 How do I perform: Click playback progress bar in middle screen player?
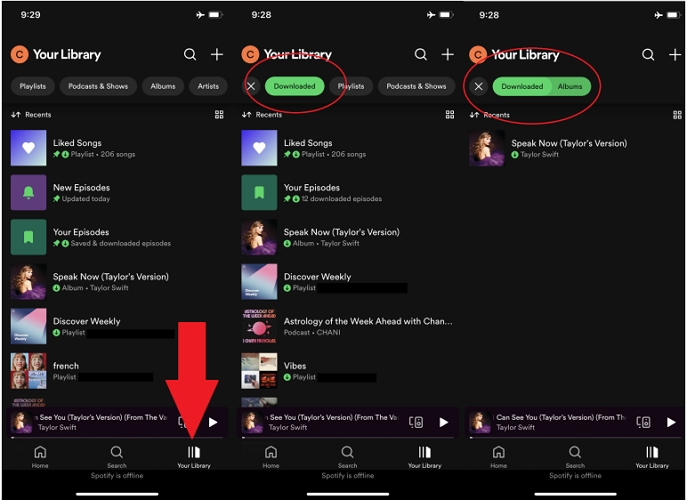(348, 437)
